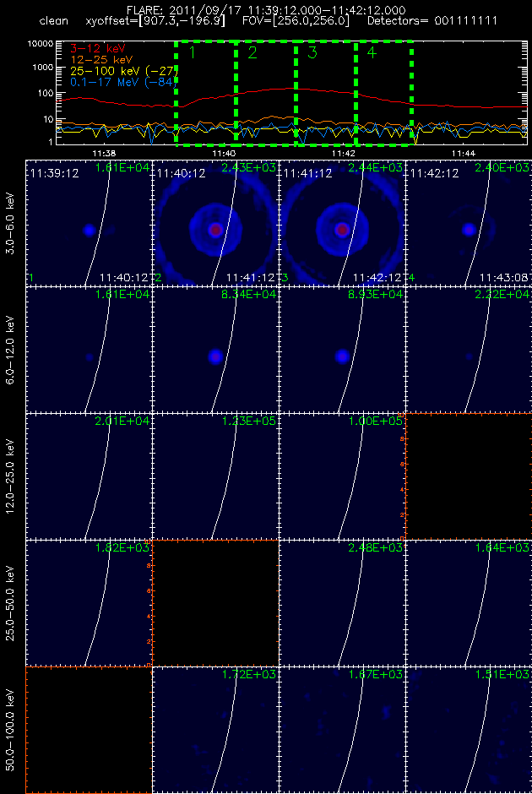The width and height of the screenshot is (532, 794).
Task: Click the 10000 y-axis label
Action: tap(41, 44)
